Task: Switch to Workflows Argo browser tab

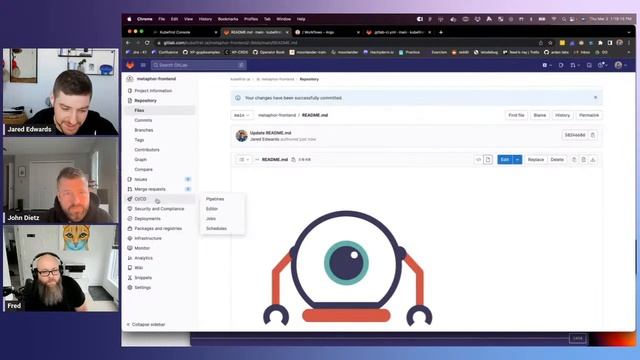Action: point(327,32)
